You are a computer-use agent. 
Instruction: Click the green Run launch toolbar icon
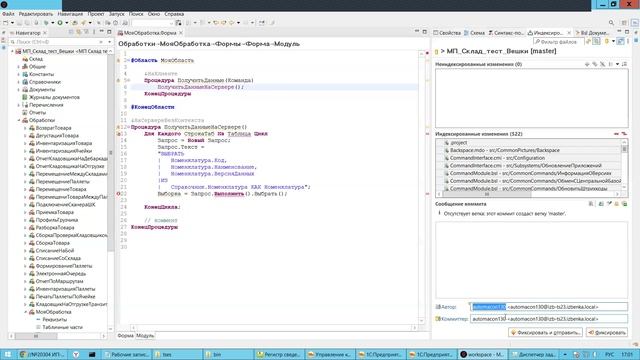coord(60,23)
